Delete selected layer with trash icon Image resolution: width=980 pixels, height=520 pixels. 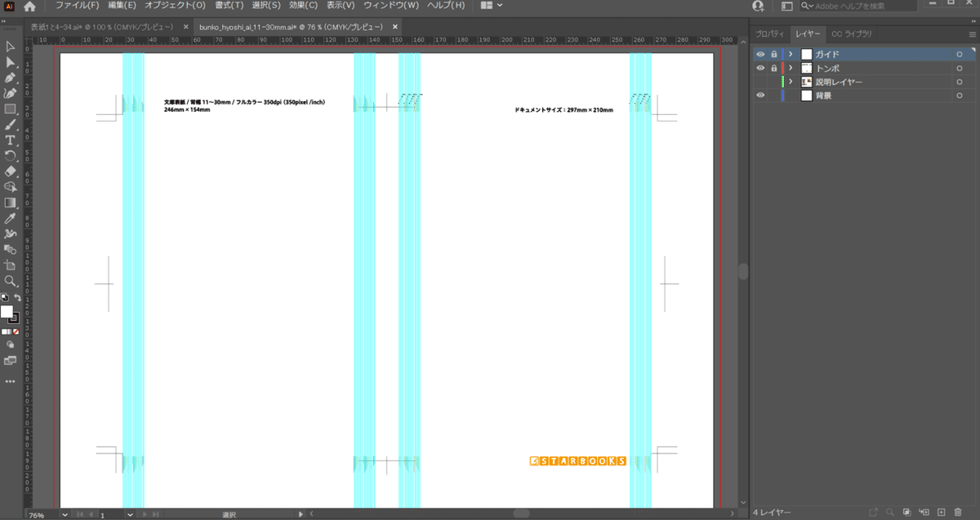[958, 512]
